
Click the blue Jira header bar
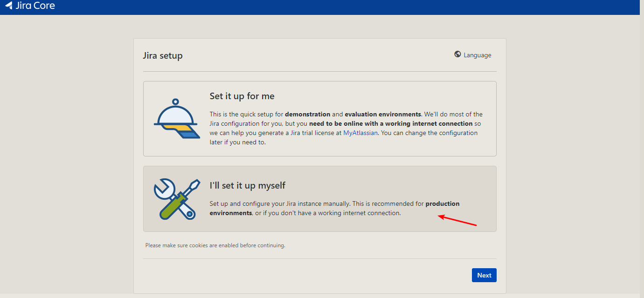click(x=326, y=7)
